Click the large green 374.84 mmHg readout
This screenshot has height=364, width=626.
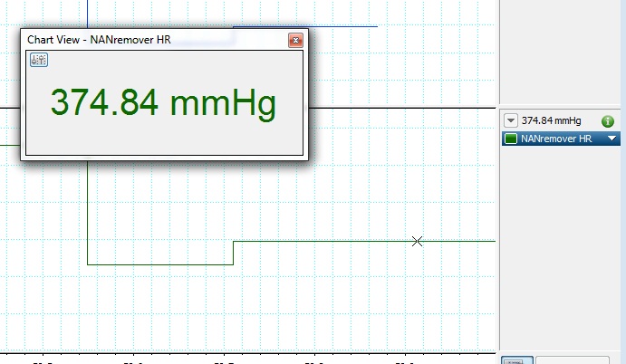(x=163, y=103)
